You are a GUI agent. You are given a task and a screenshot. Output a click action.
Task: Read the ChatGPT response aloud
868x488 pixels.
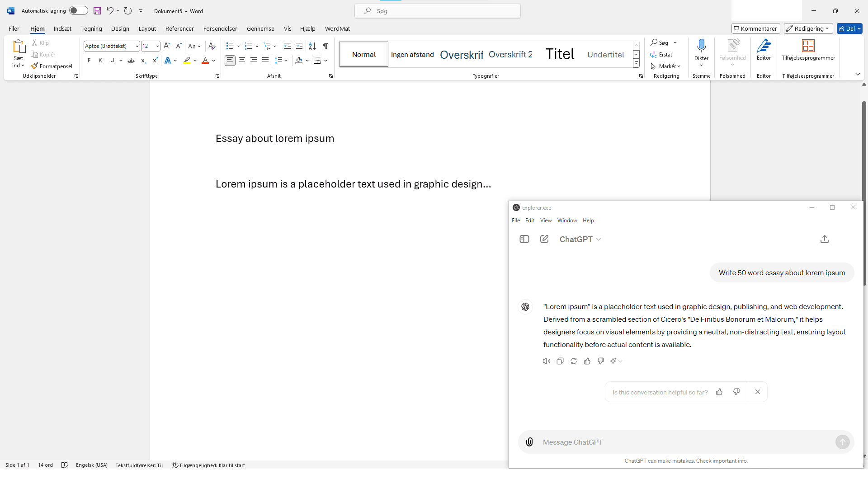547,361
